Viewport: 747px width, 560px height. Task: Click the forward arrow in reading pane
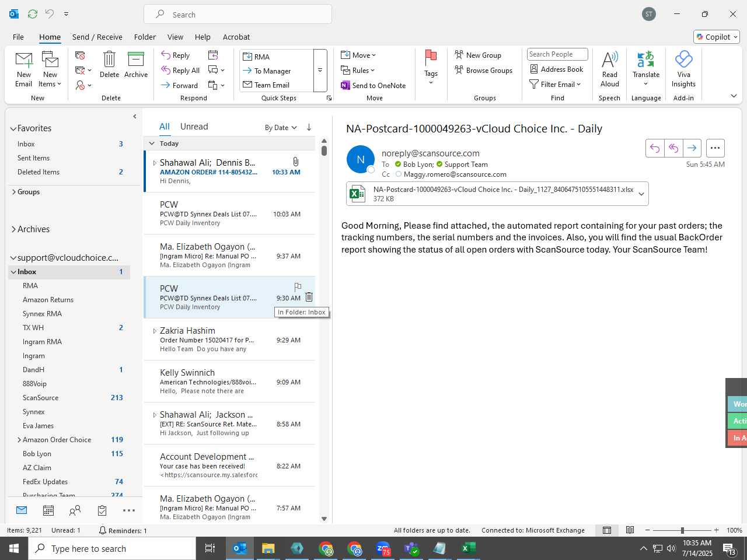(x=692, y=148)
